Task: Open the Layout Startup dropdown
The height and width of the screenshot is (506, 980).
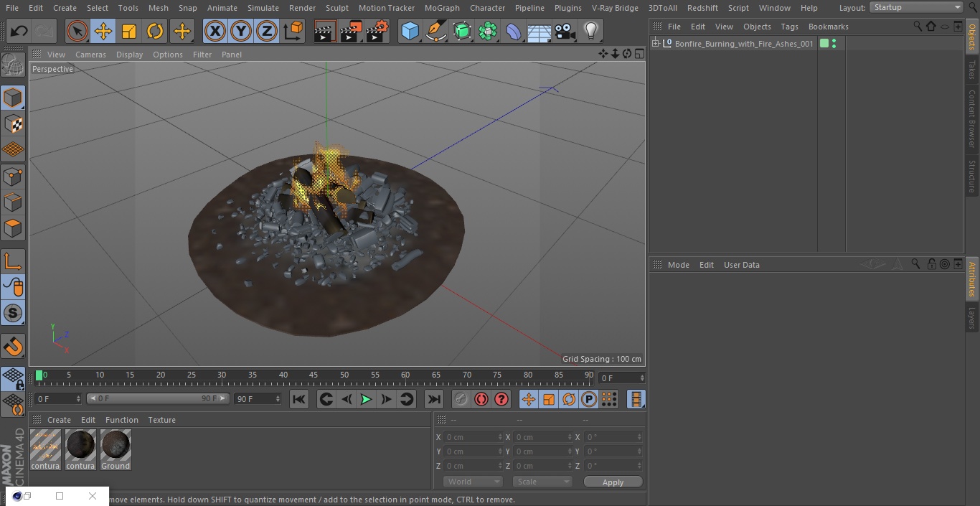Action: (x=917, y=7)
